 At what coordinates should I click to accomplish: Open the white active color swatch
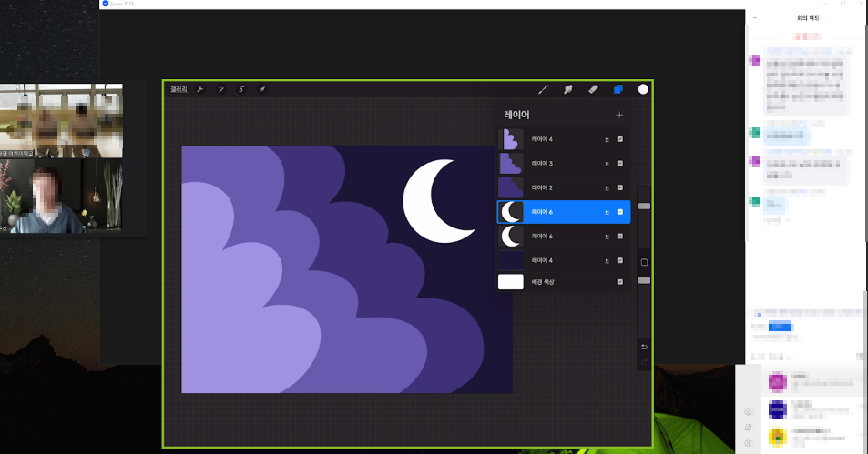coord(643,89)
